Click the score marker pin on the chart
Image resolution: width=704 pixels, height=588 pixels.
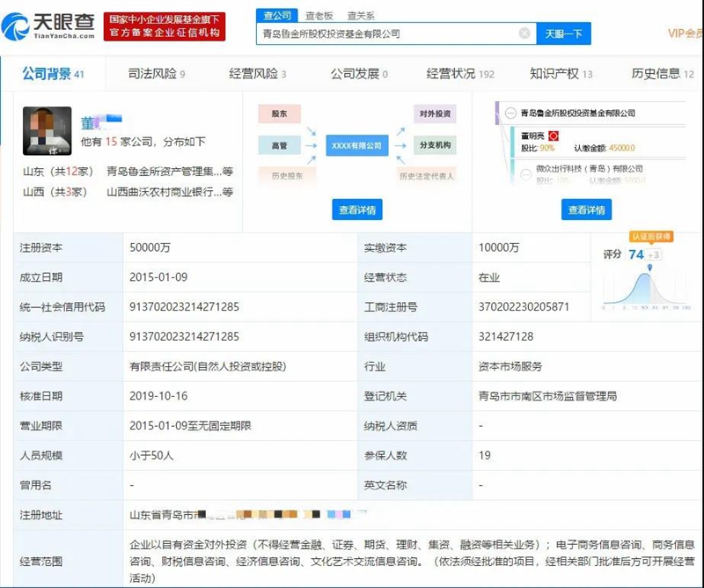pos(649,268)
